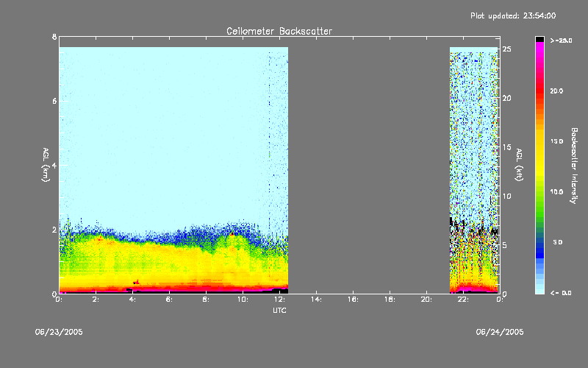Click the 4 tick on the km axis
Screen dimensions: 588x368
click(x=54, y=166)
